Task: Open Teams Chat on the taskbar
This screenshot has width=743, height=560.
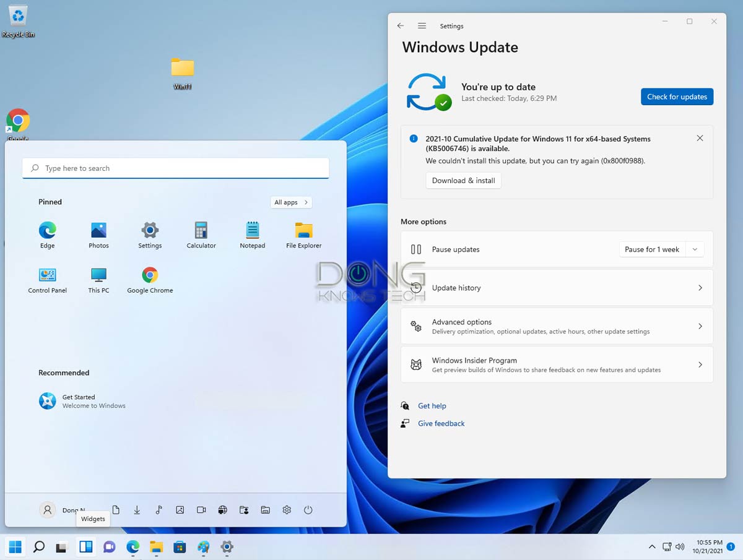Action: click(x=109, y=547)
